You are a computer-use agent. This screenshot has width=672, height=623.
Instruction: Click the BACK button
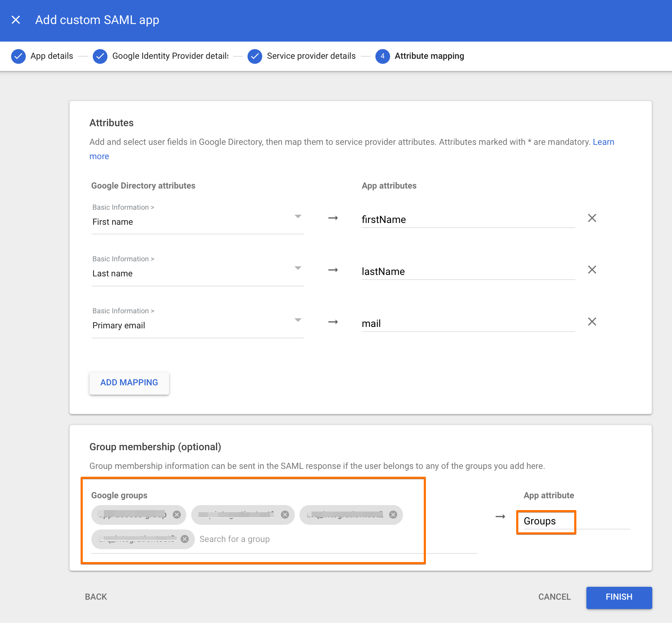point(96,597)
